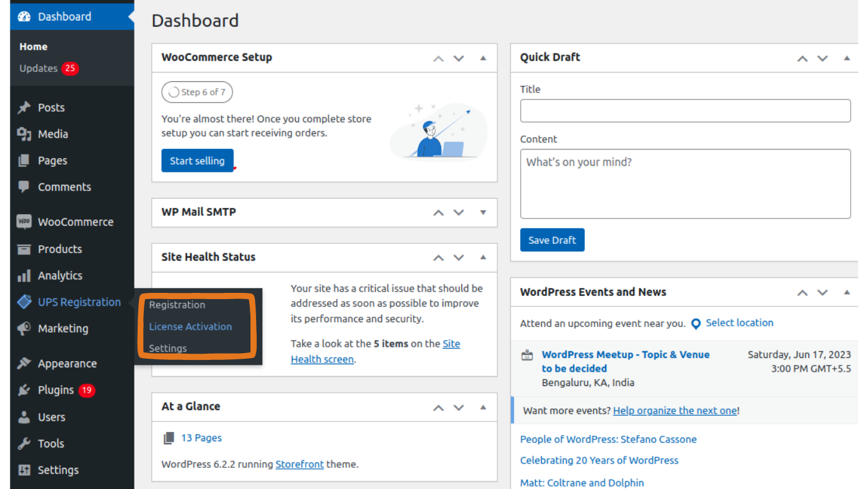The height and width of the screenshot is (489, 868).
Task: Open WordPress Meetup - Topic & Venue link
Action: 626,362
